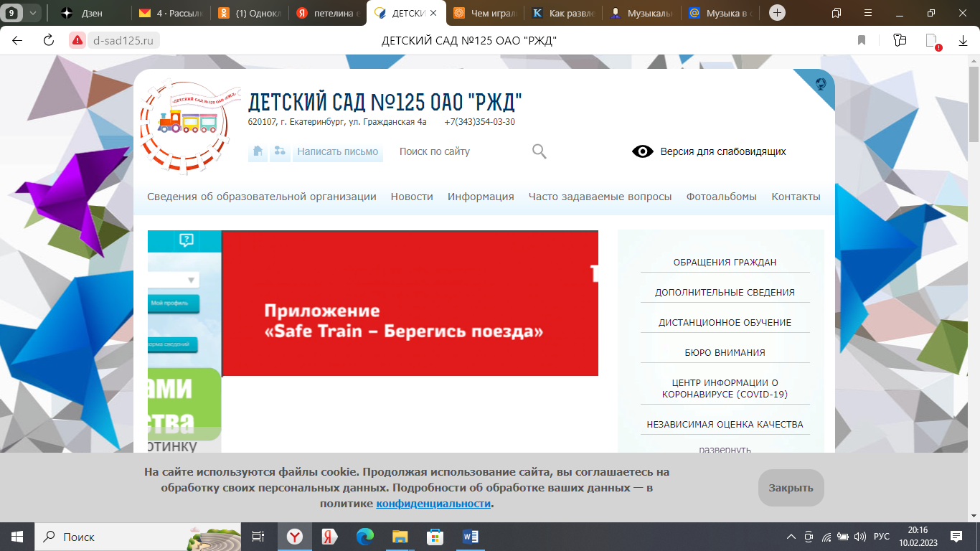Expand the sidebar list via "развернуть"
980x551 pixels.
[x=725, y=450]
